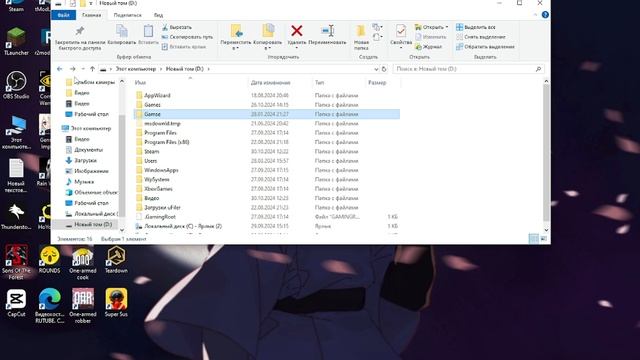The width and height of the screenshot is (640, 360).
Task: Switch to the Главная ribbon tab
Action: point(91,15)
